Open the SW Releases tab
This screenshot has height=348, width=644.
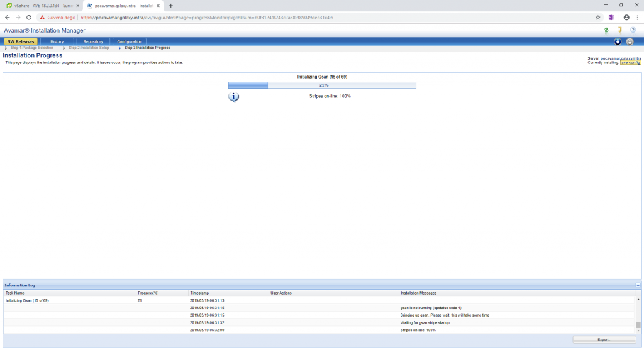[21, 41]
